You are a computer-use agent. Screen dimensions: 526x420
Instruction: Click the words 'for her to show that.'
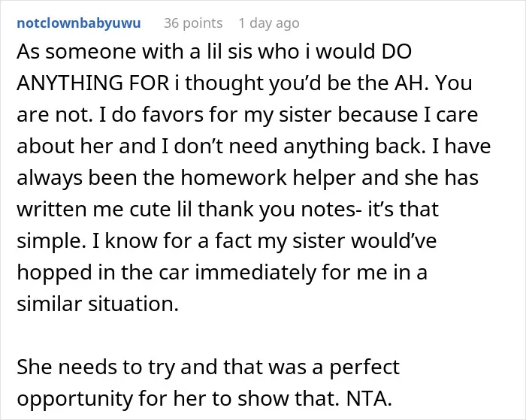click(x=239, y=398)
